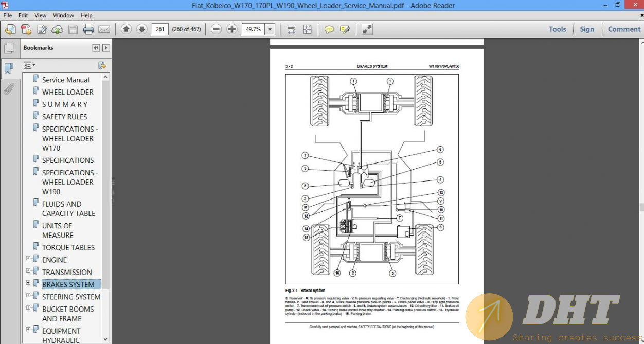Viewport: 644px width, 344px height.
Task: Select the TORQUE TABLES bookmark
Action: point(68,247)
